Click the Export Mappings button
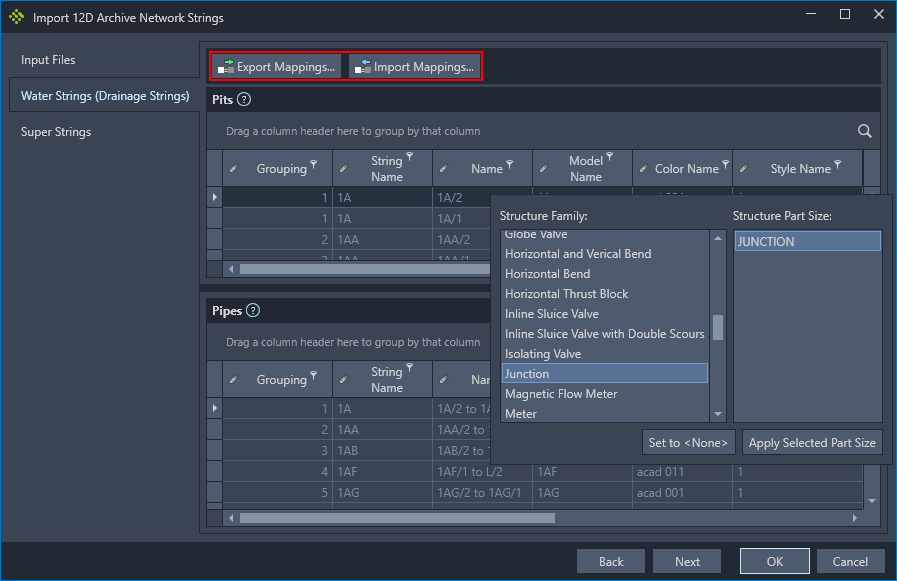The image size is (897, 581). pos(277,66)
